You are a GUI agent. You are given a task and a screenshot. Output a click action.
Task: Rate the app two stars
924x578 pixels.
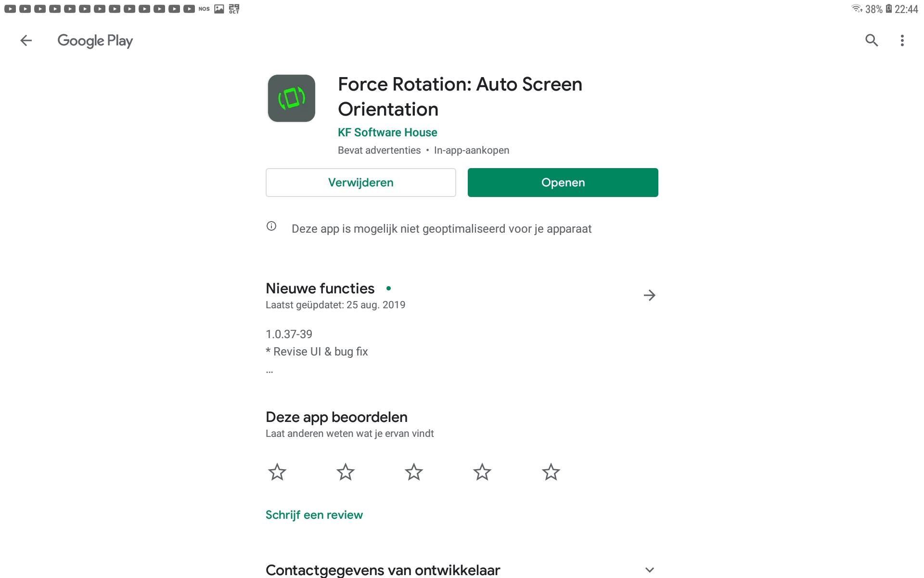click(x=346, y=472)
